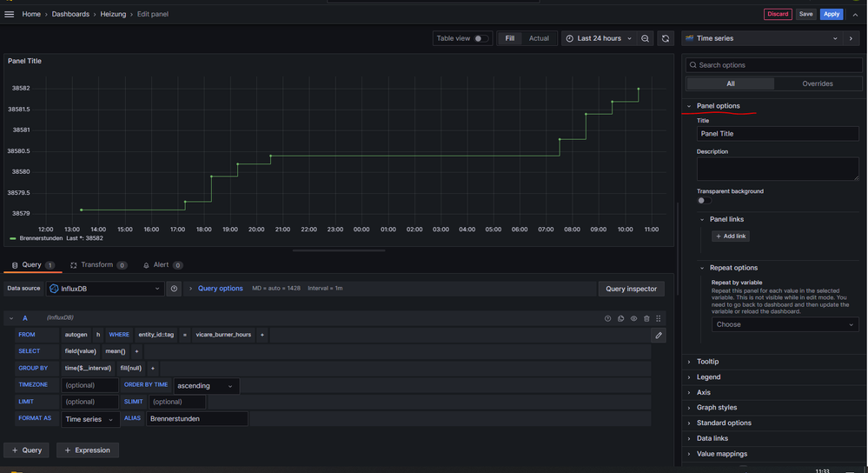Enable the Table view switch
Image resolution: width=868 pixels, height=473 pixels.
pos(480,38)
